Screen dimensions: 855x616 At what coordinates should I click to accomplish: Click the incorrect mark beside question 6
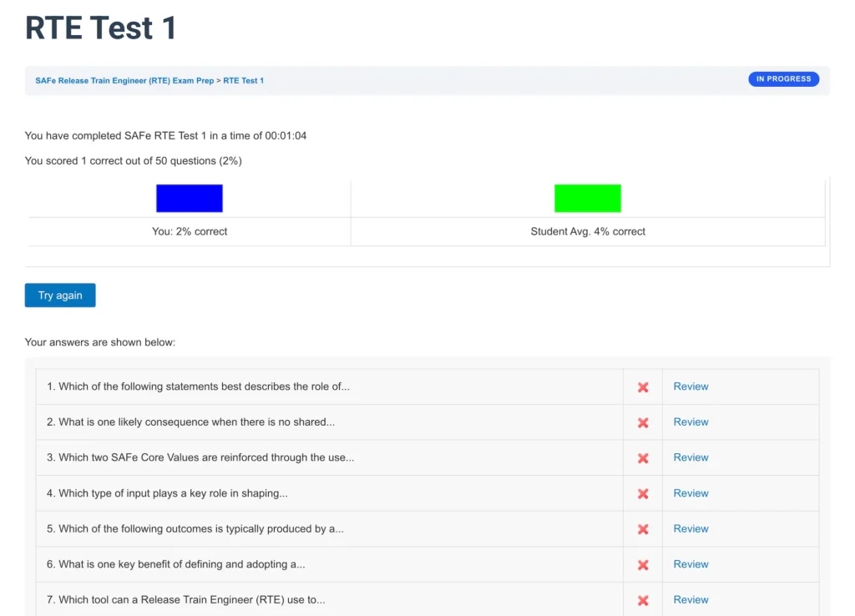642,563
